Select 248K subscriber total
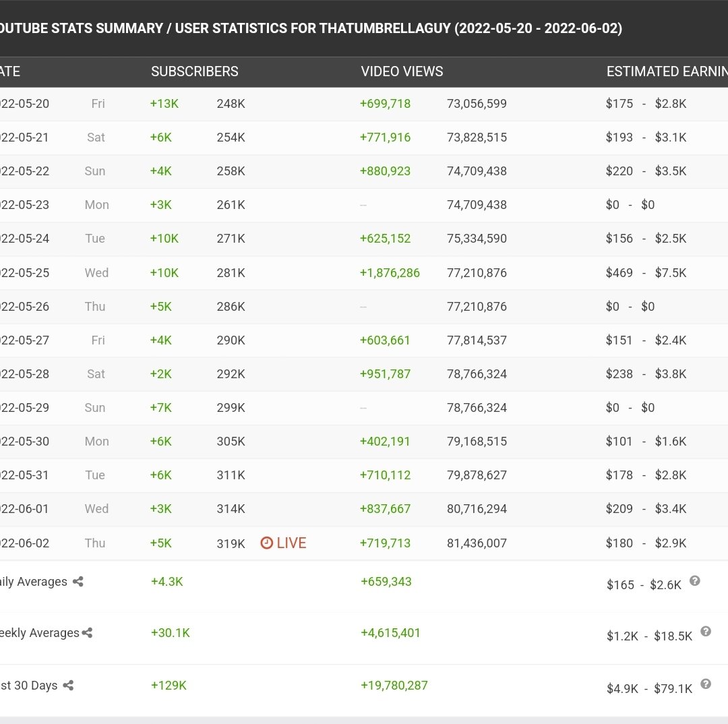Image resolution: width=728 pixels, height=724 pixels. (x=231, y=104)
